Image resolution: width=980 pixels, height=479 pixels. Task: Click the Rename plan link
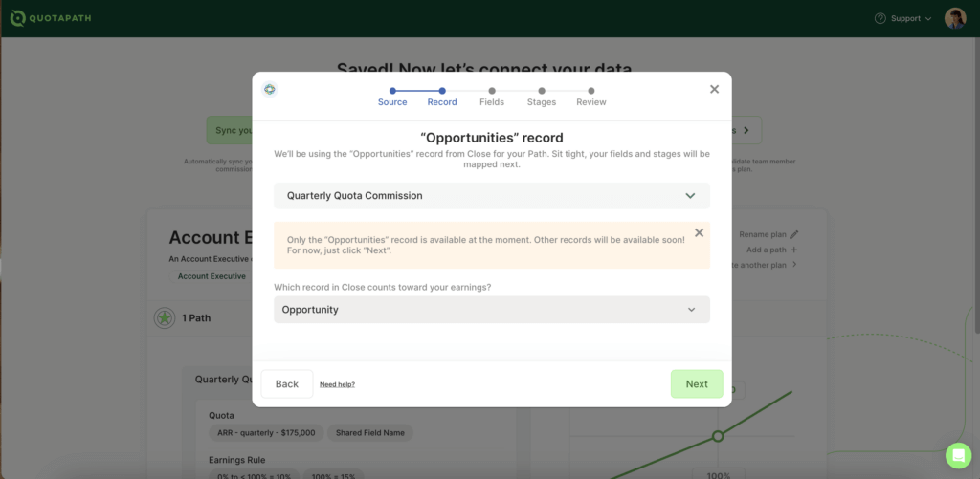[763, 235]
